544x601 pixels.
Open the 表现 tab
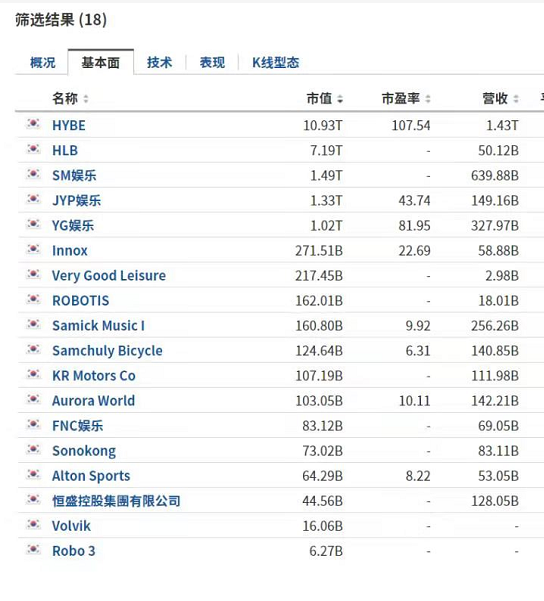(x=212, y=62)
